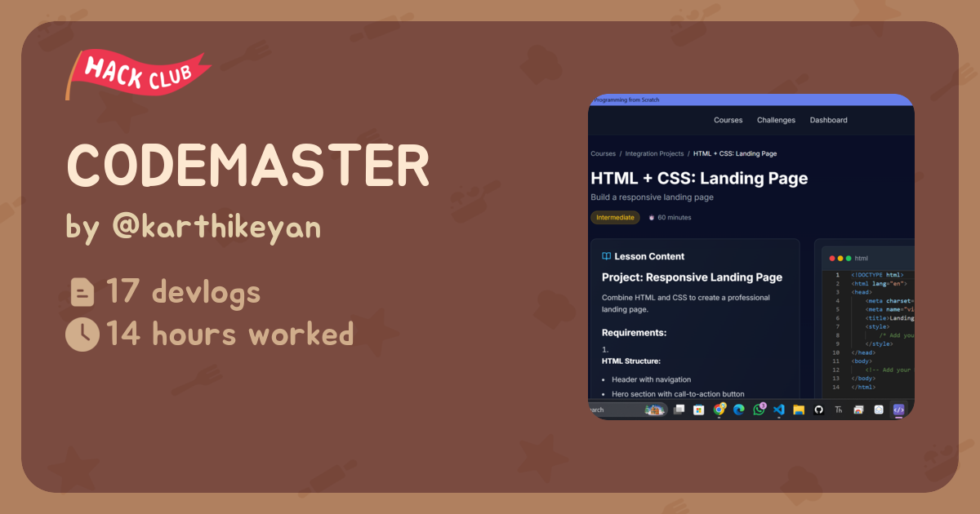Click 'Header with navigation' bullet item
Image resolution: width=980 pixels, height=514 pixels.
(x=651, y=379)
